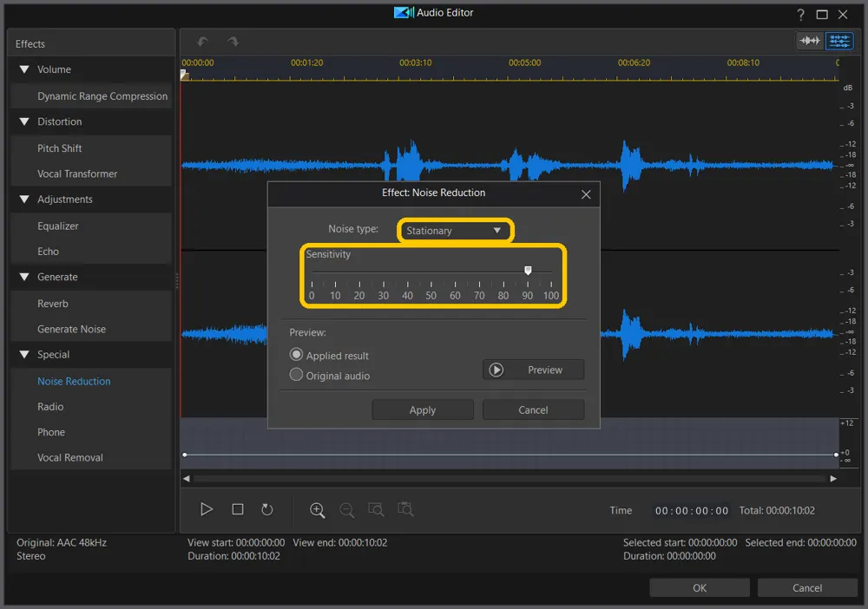This screenshot has height=609, width=868.
Task: Click the undo arrow icon
Action: (x=202, y=42)
